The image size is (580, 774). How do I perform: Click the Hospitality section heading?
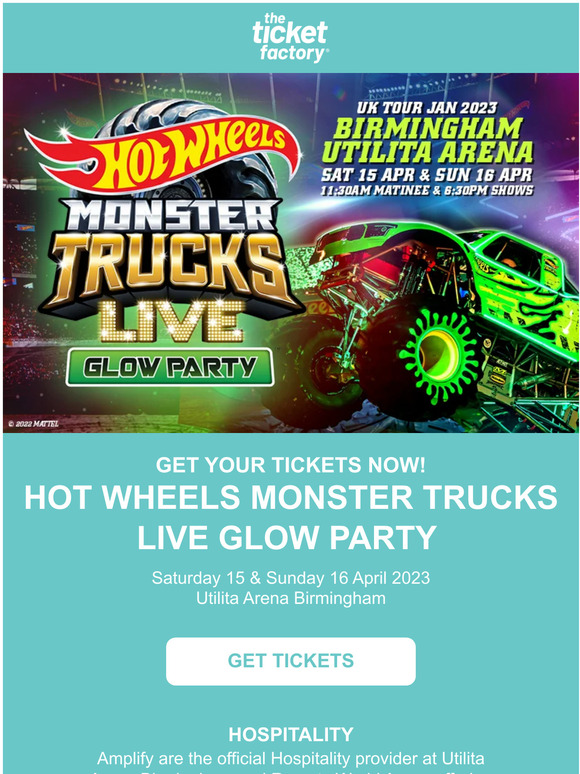pos(291,735)
